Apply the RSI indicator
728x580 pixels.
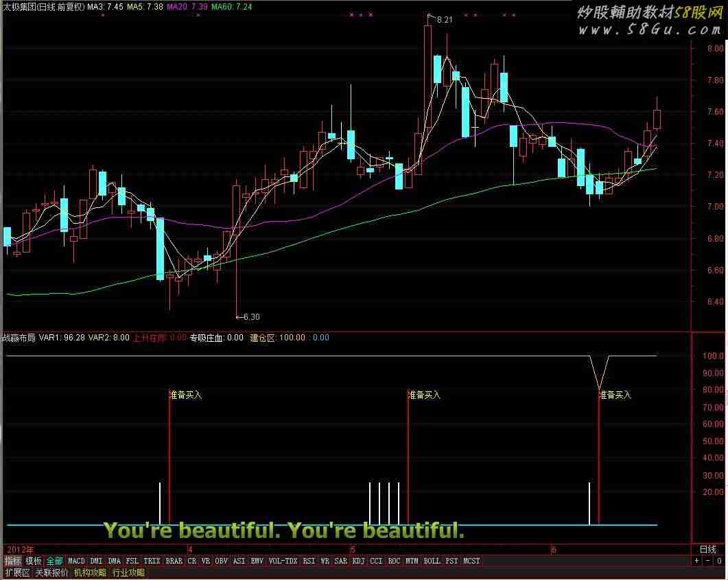coord(309,561)
